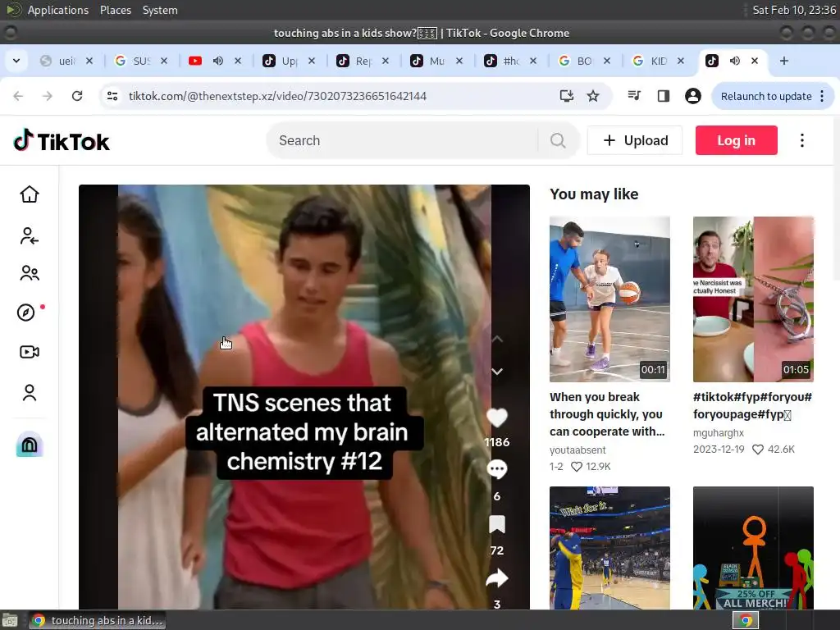Click the search magnifier icon
The image size is (840, 630).
coord(558,140)
